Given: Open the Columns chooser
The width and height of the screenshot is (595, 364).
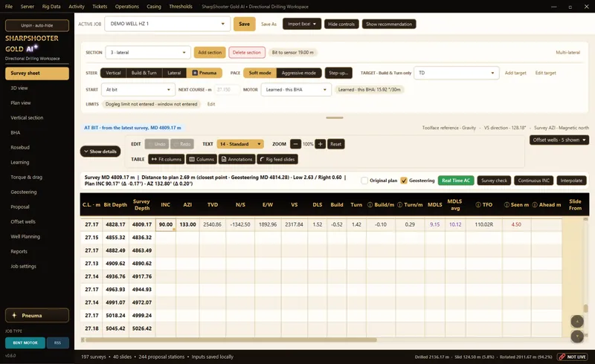Looking at the screenshot, I should [x=202, y=159].
